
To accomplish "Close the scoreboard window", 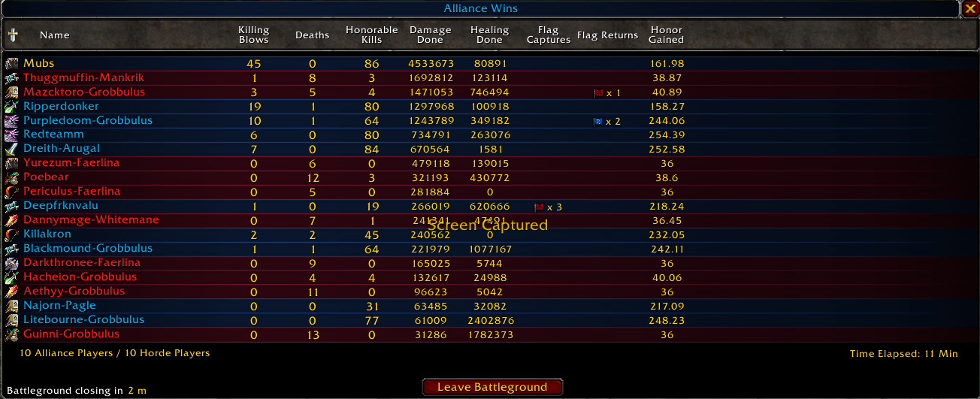I will (x=970, y=9).
